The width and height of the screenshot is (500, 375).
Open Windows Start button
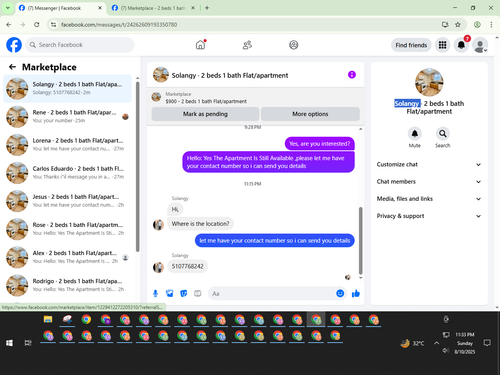click(x=9, y=343)
